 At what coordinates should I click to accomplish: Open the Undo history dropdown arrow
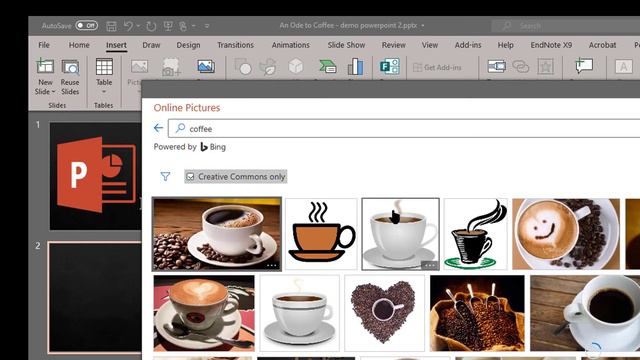[138, 26]
